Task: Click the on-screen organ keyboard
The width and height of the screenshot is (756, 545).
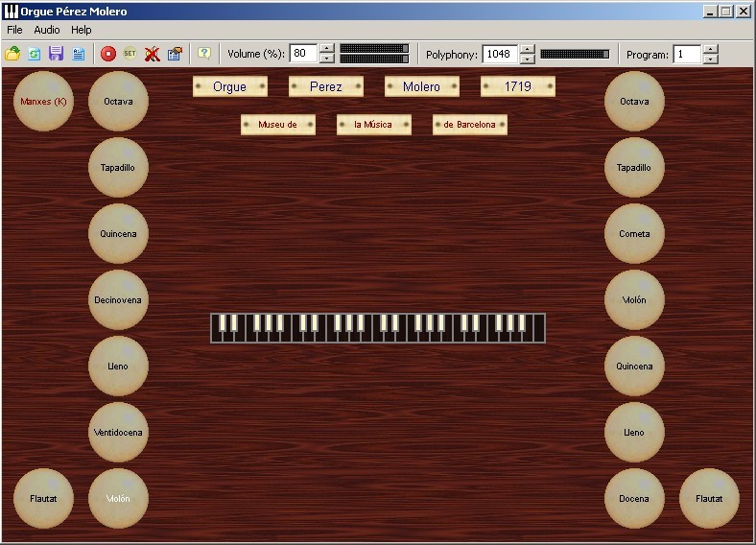Action: pos(378,328)
